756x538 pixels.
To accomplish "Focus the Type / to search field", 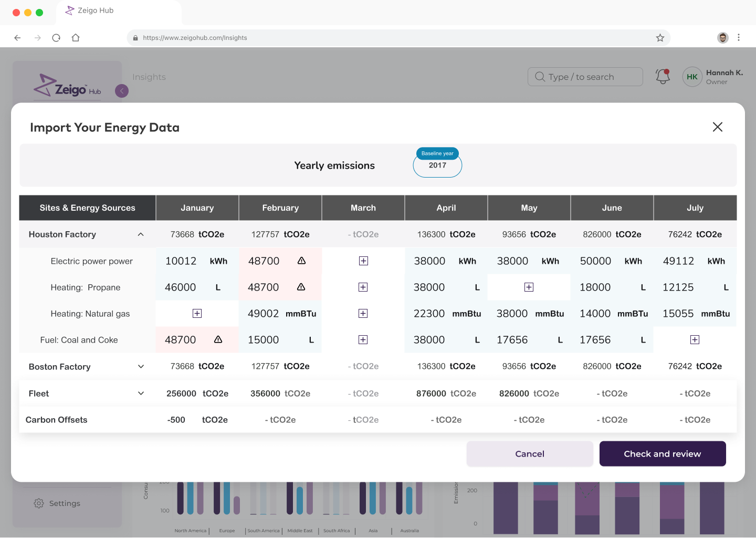I will click(585, 77).
